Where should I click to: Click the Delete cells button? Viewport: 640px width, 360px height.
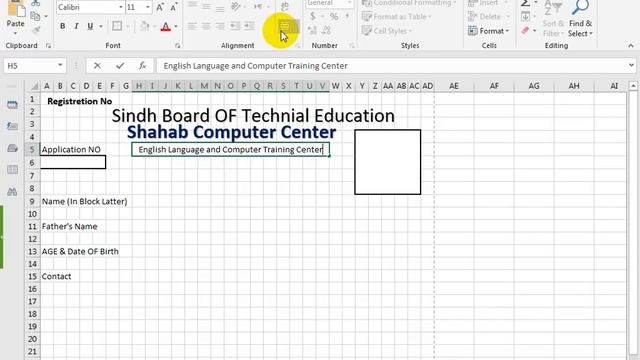tap(484, 17)
